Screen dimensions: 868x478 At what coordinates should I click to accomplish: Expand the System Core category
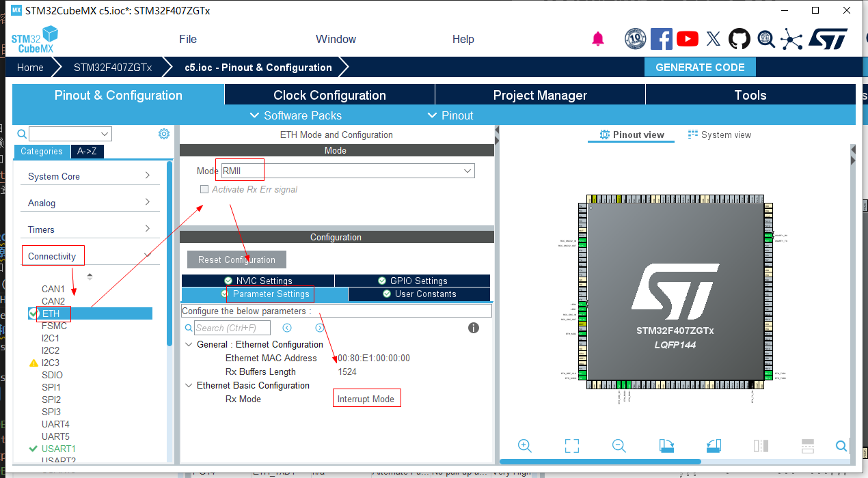point(90,176)
